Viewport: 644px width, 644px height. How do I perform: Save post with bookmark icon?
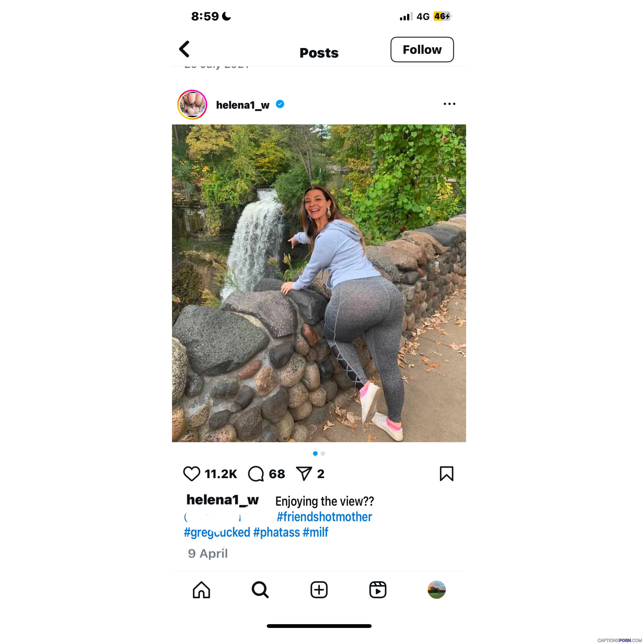coord(447,474)
